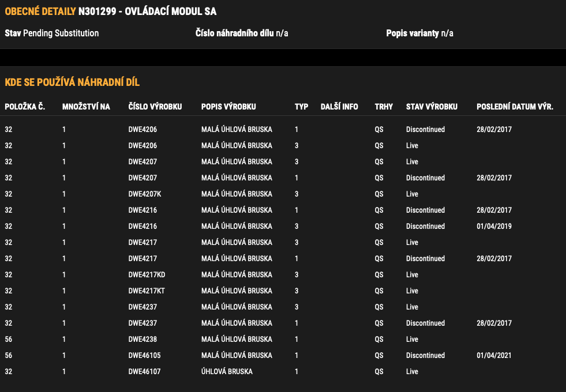Select the ČÍSLO VÝROBKU column header
This screenshot has width=566, height=392.
(x=155, y=107)
